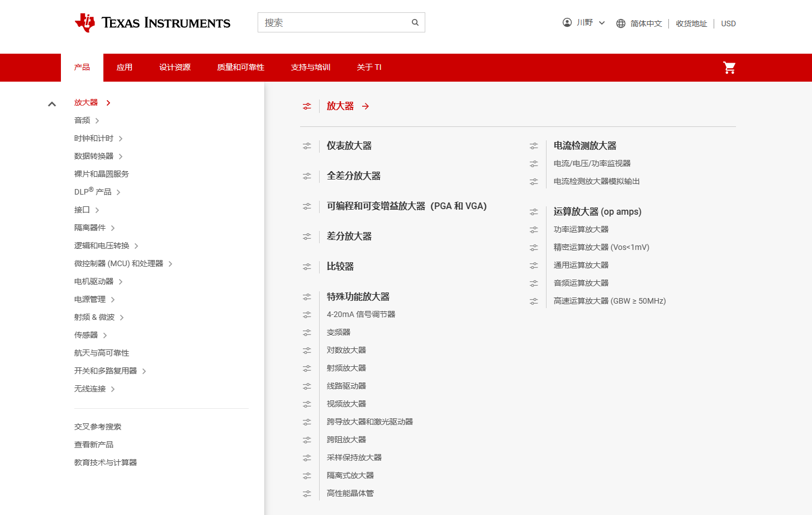The height and width of the screenshot is (515, 812).
Task: Switch to the 应用 menu
Action: click(125, 67)
